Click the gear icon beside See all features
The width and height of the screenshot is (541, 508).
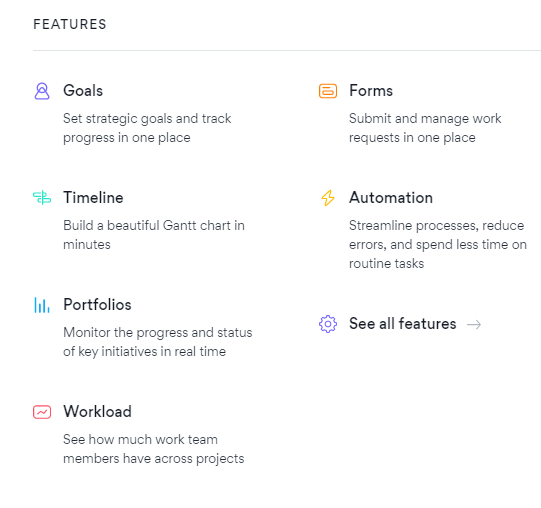coord(328,324)
